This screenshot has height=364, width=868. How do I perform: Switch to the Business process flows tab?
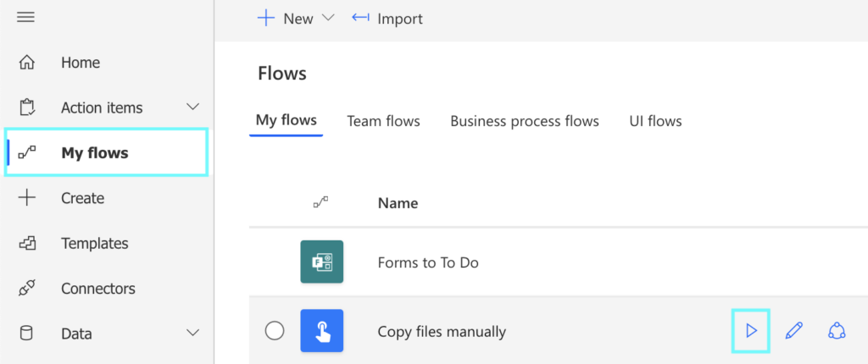click(524, 121)
